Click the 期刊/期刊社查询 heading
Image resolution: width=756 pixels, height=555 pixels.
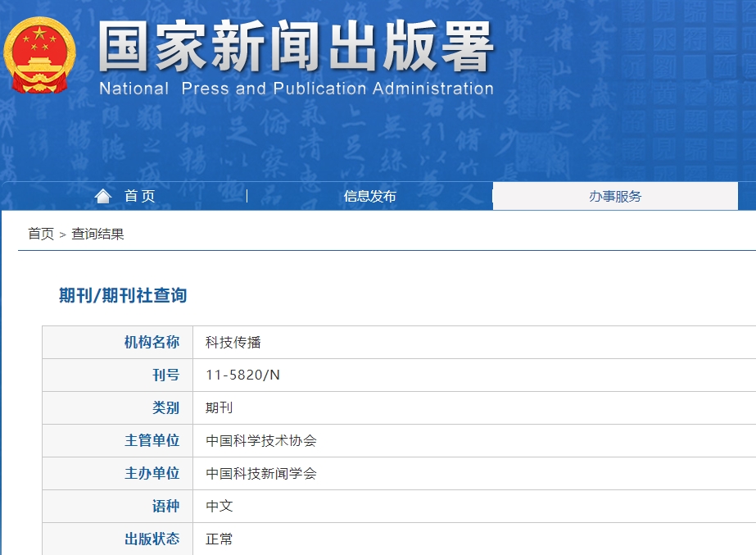pyautogui.click(x=123, y=295)
